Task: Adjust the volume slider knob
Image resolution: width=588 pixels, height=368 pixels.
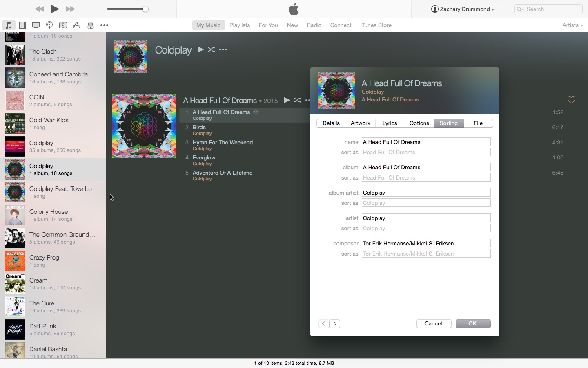Action: (x=145, y=9)
